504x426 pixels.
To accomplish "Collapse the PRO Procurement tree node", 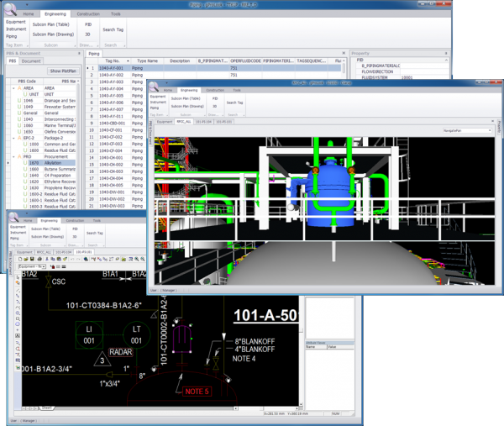I will tap(13, 157).
